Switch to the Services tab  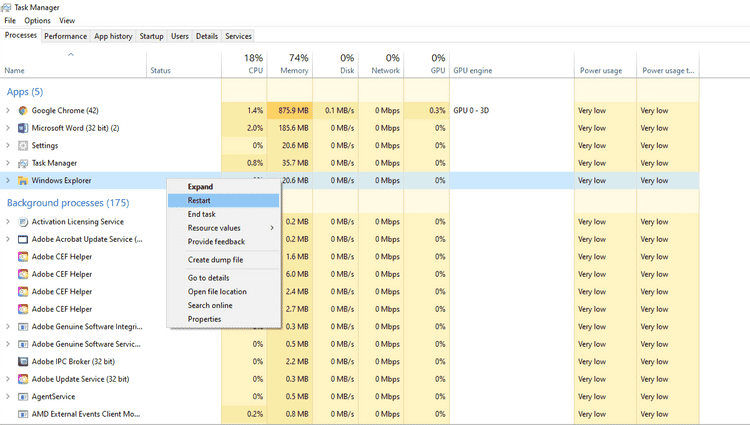[238, 36]
